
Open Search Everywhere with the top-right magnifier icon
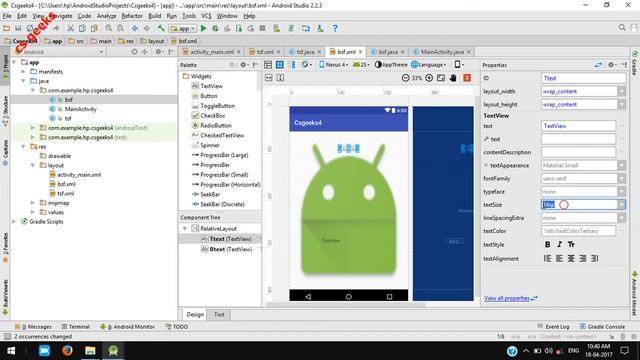(622, 27)
